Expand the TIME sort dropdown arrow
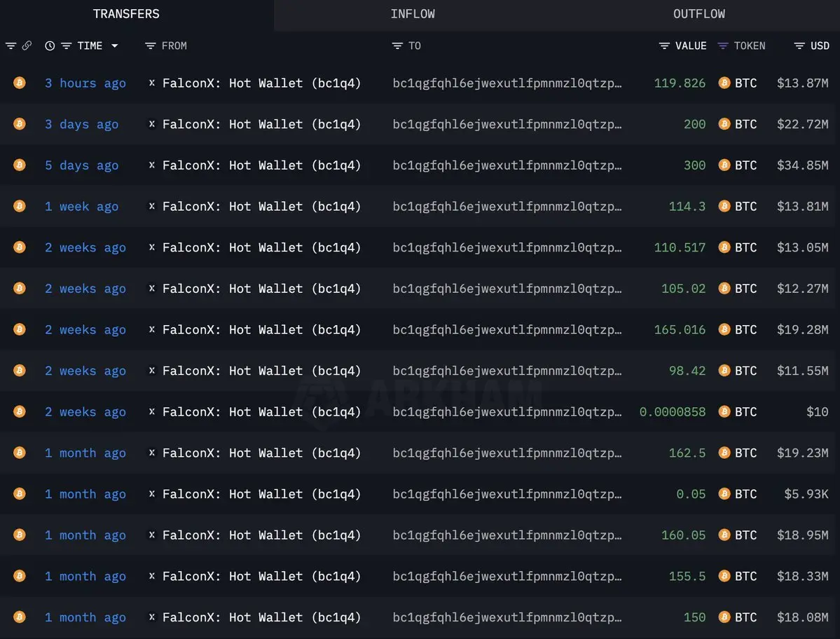This screenshot has width=840, height=639. (115, 46)
